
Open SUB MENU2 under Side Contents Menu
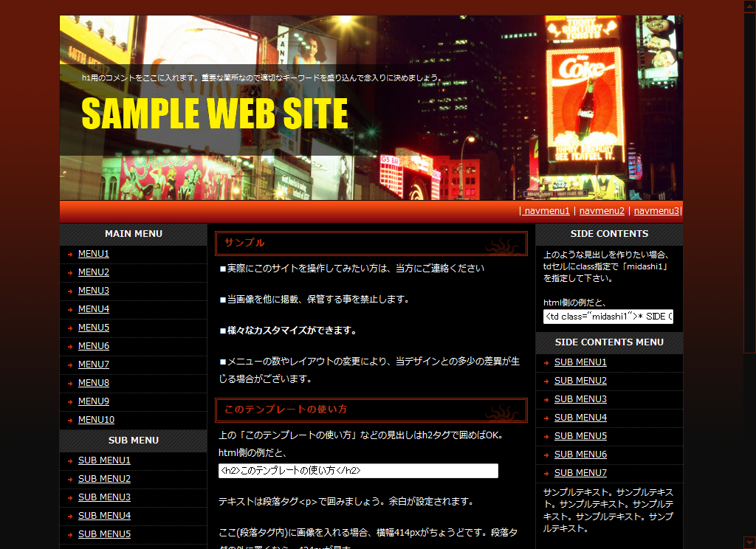(x=580, y=381)
